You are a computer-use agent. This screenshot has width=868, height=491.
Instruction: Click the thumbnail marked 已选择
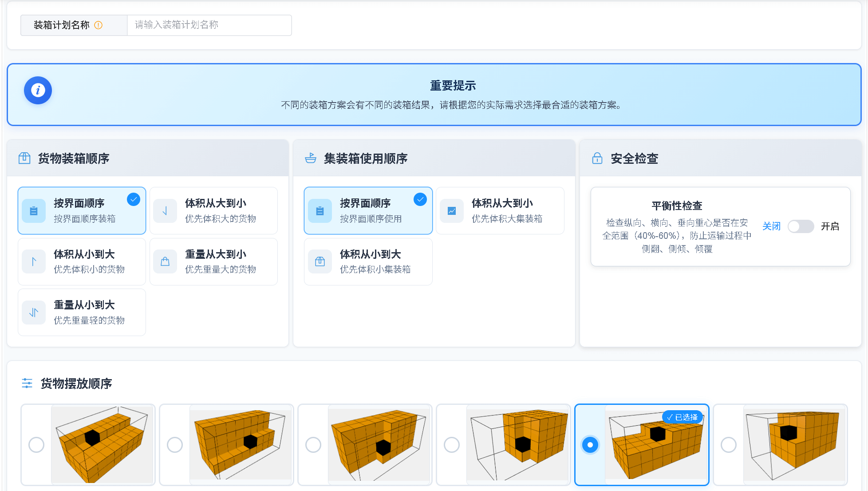click(656, 444)
